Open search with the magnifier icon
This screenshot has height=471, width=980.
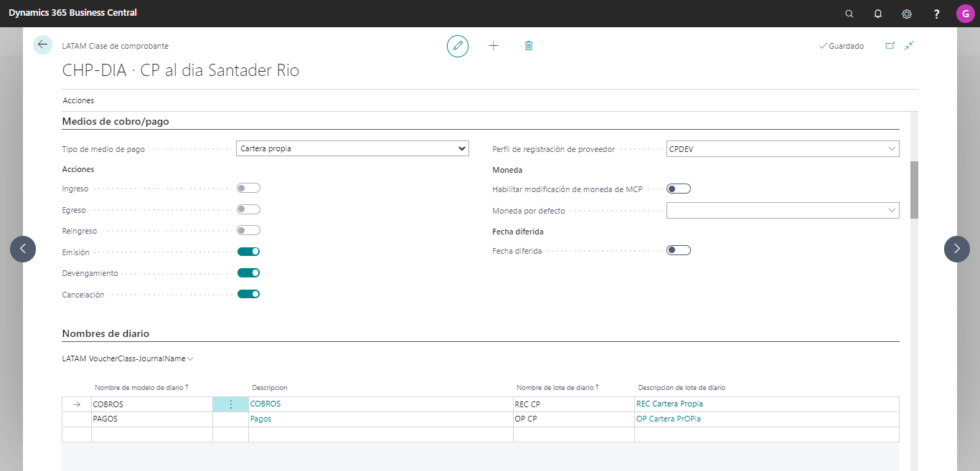(849, 14)
